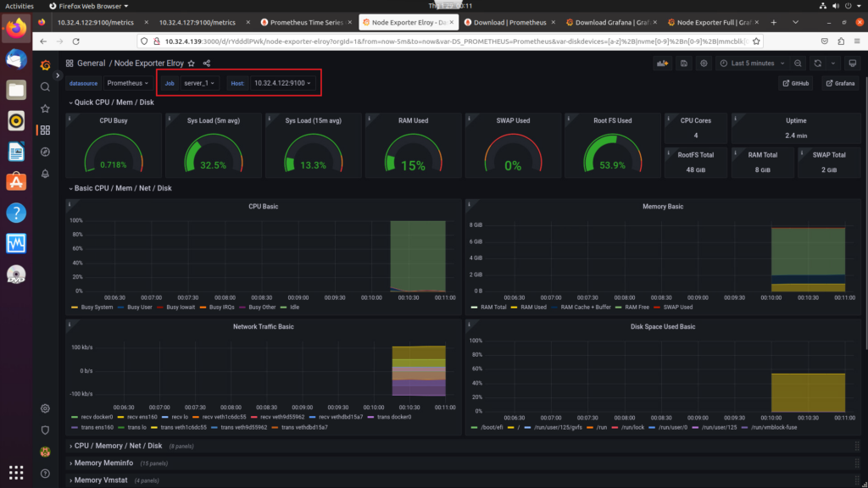Open Help question mark in Grafana sidebar

coord(46,474)
